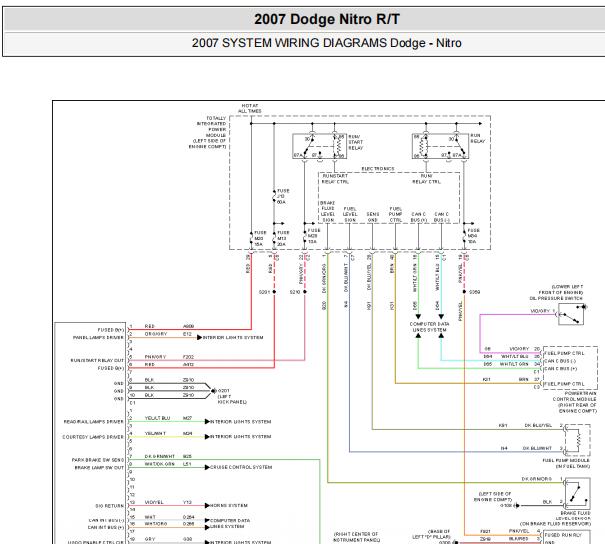
Task: Click the "OIL PRESSURE SWITCH" label
Action: 556,298
